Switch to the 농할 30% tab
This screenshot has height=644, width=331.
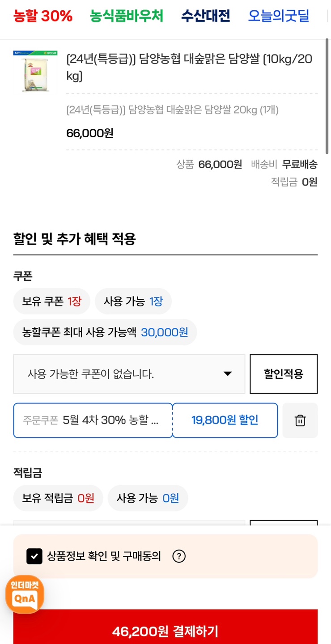click(43, 17)
